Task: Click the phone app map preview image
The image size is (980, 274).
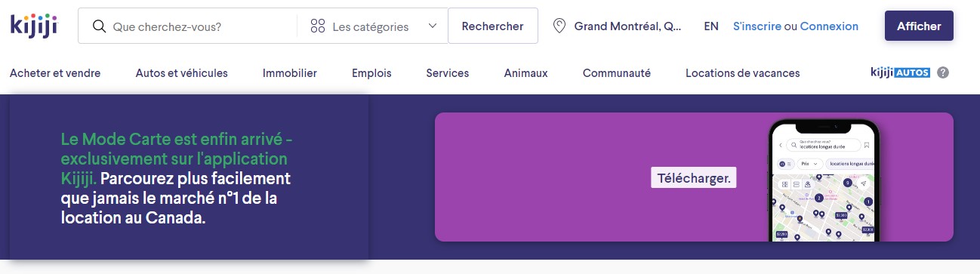Action: click(824, 180)
